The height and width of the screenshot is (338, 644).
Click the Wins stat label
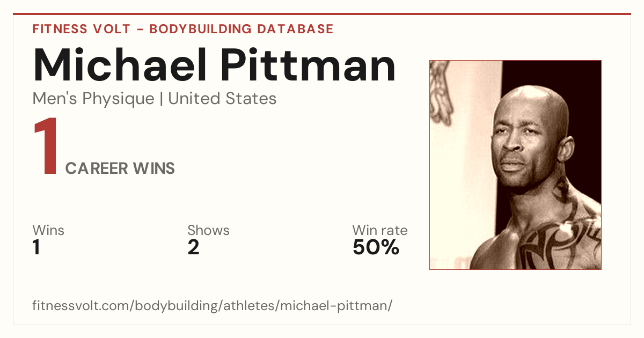point(48,230)
